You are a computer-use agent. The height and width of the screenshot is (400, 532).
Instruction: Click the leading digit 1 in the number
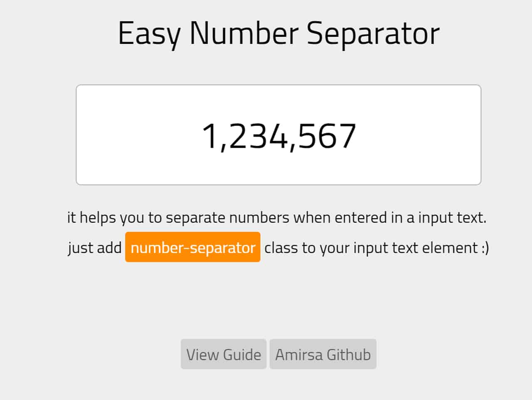tap(210, 136)
